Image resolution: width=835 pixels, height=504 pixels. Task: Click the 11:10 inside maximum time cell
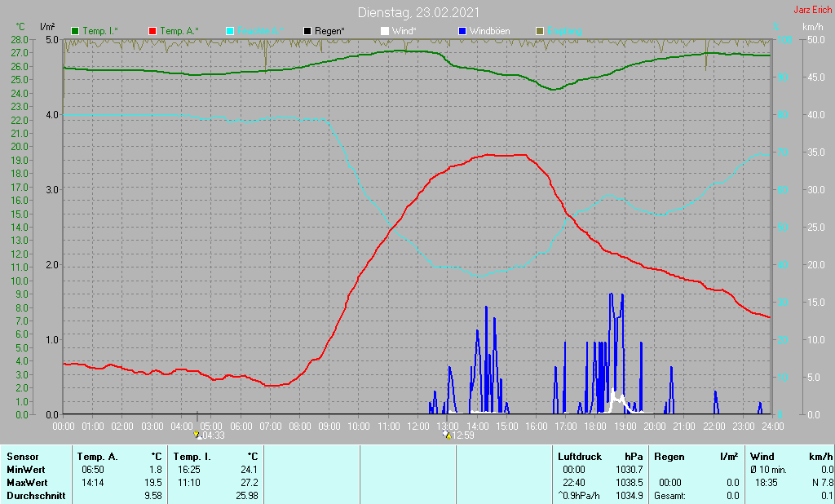pyautogui.click(x=189, y=483)
